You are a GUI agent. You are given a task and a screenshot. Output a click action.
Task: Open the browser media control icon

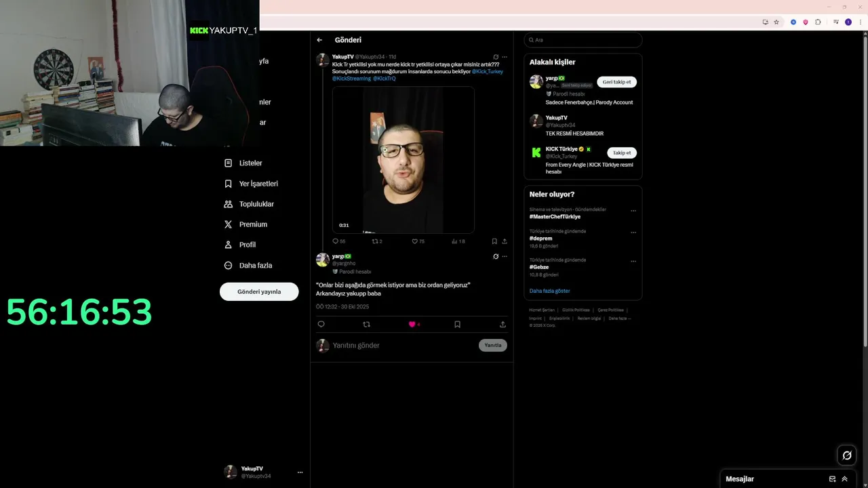point(835,22)
